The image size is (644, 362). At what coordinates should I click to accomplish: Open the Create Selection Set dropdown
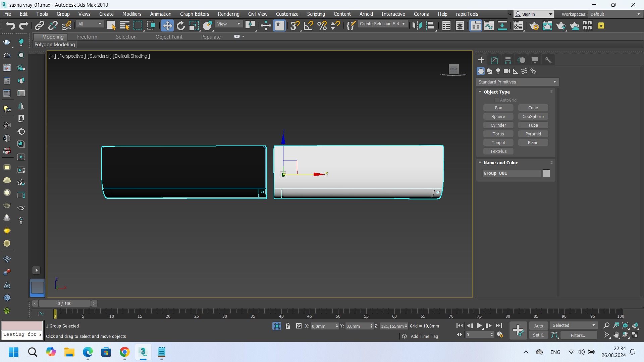pyautogui.click(x=382, y=24)
